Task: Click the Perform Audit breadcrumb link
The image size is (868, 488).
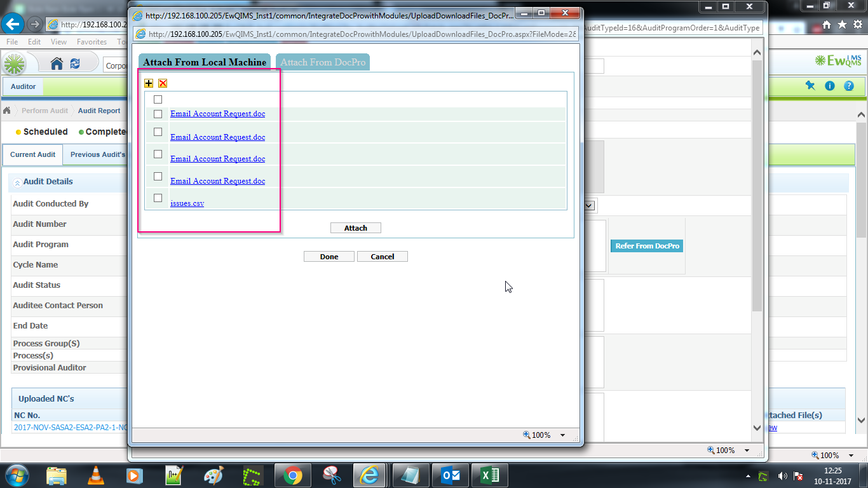Action: [44, 111]
